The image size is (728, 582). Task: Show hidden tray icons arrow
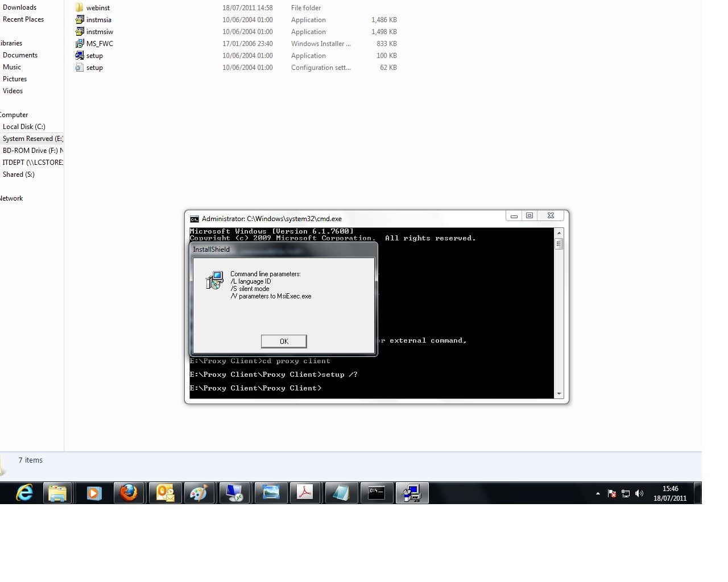[598, 493]
